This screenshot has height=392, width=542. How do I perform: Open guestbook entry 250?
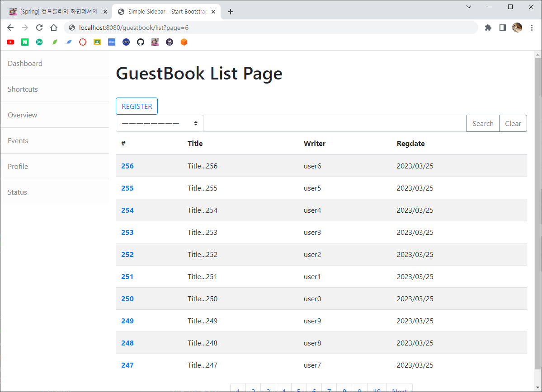tap(127, 299)
